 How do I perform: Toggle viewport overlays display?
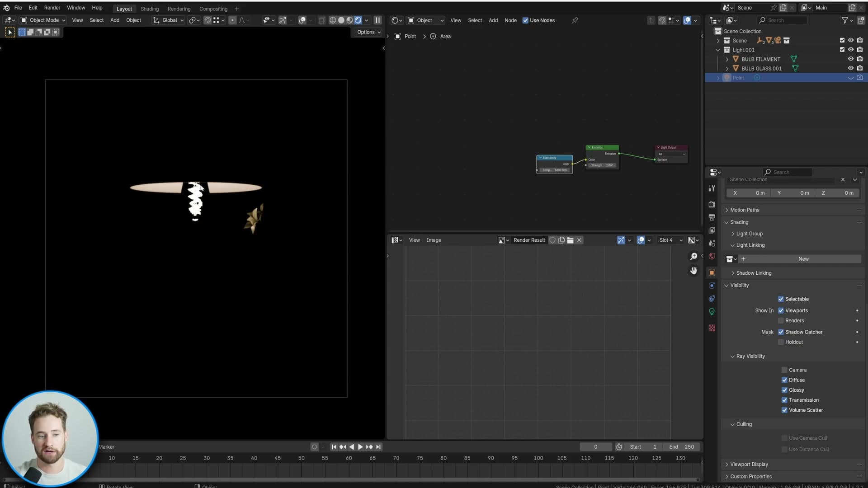tap(302, 20)
